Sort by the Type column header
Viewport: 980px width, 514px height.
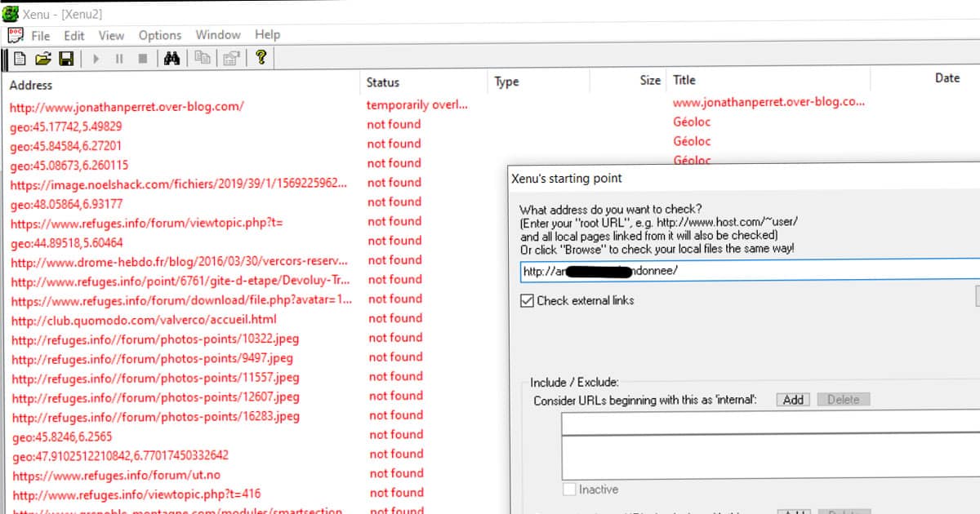[506, 82]
